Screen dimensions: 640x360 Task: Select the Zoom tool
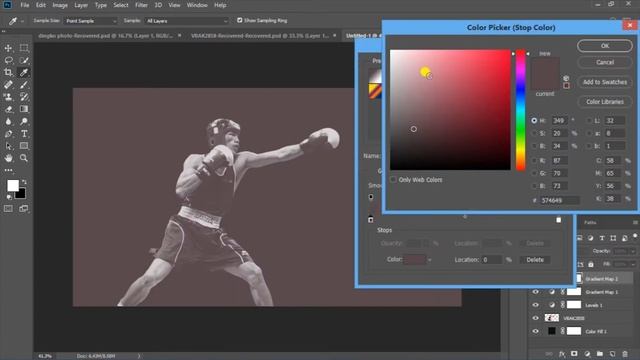pyautogui.click(x=24, y=158)
